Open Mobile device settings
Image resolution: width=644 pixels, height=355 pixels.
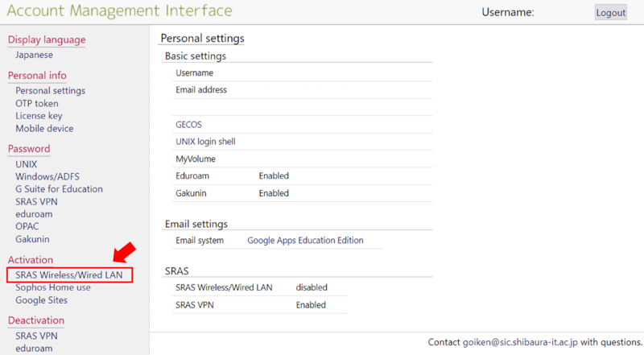[44, 128]
